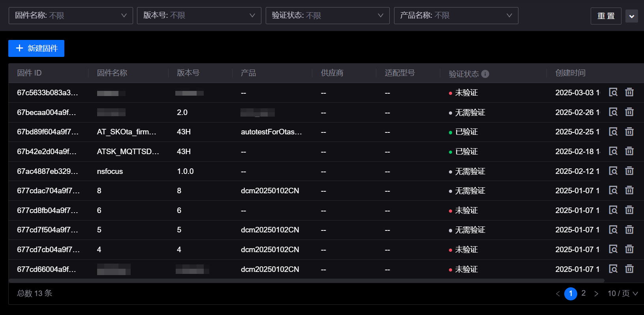The width and height of the screenshot is (644, 315).
Task: Go to page 2 of firmware list
Action: pos(583,293)
